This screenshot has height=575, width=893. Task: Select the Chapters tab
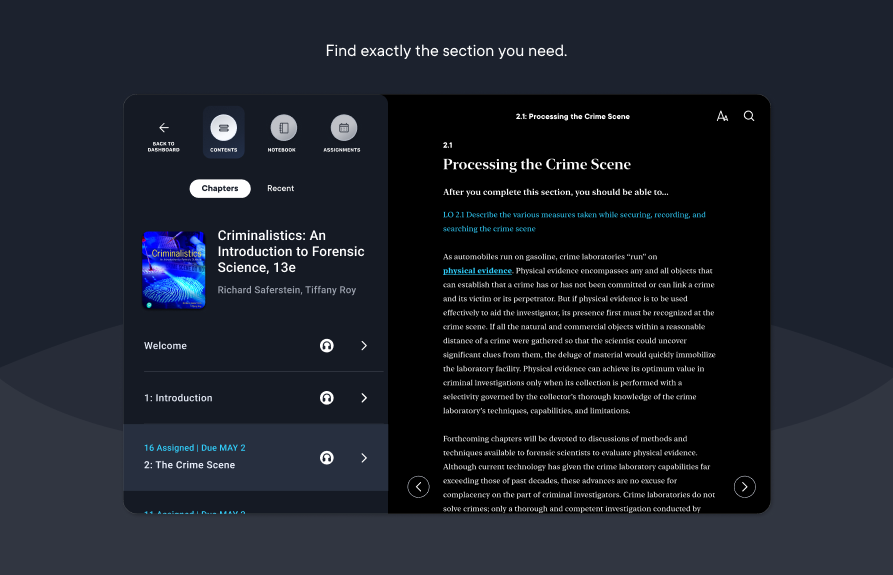pos(220,188)
